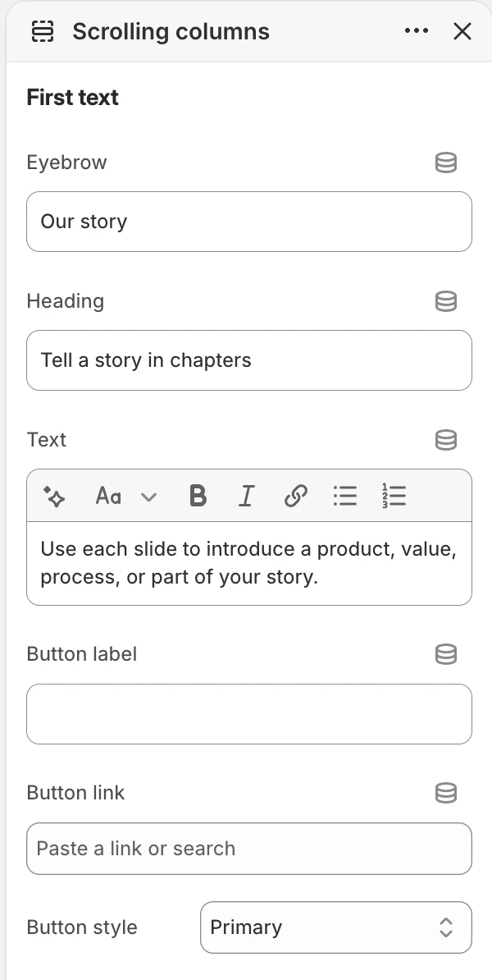The height and width of the screenshot is (980, 492).
Task: Click the Scrolling columns title
Action: (x=171, y=31)
